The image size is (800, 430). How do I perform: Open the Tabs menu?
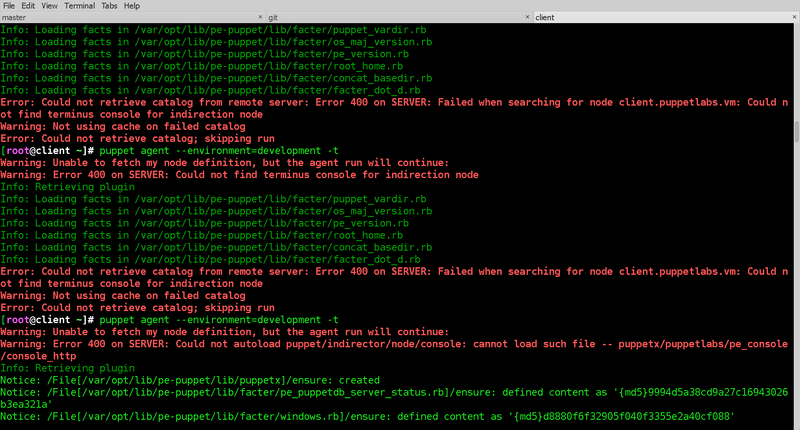[109, 6]
